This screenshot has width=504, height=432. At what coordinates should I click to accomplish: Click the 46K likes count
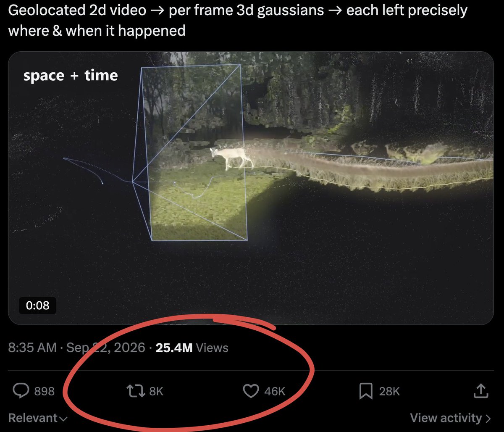click(275, 392)
